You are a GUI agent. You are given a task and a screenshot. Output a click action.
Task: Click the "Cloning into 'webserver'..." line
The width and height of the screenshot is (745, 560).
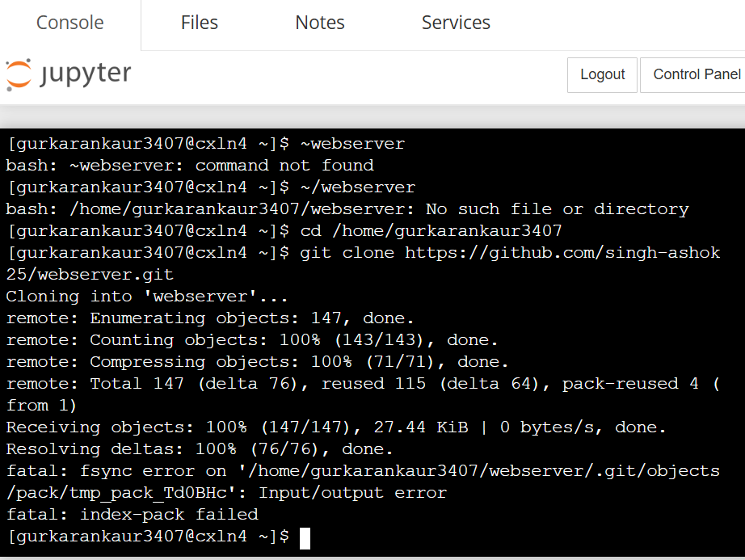pyautogui.click(x=146, y=297)
